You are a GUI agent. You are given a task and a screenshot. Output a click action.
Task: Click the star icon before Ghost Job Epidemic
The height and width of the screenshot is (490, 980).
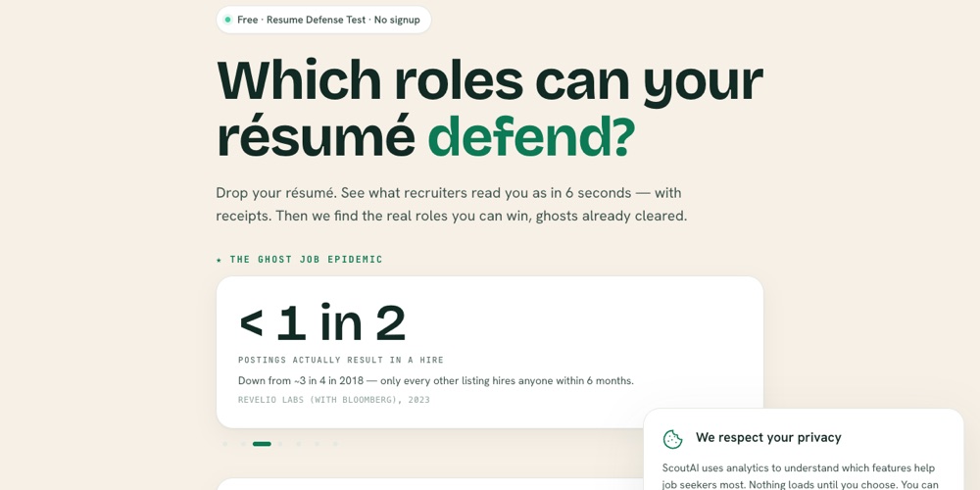point(219,260)
